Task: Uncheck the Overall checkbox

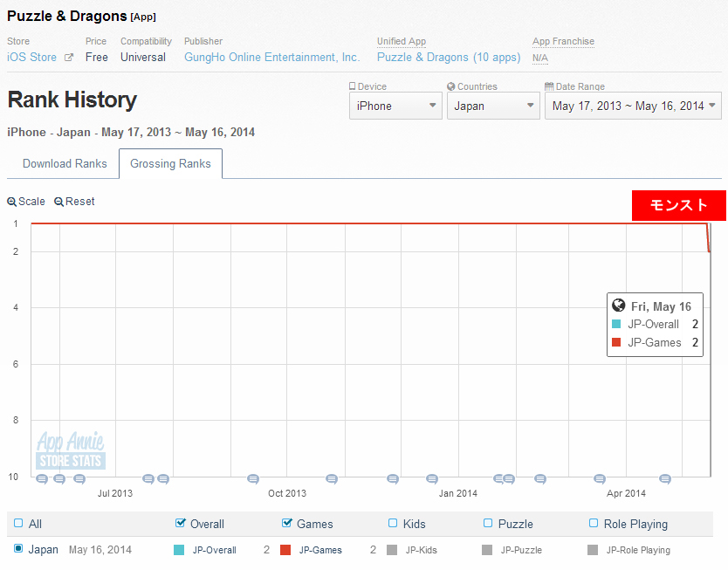Action: [180, 523]
